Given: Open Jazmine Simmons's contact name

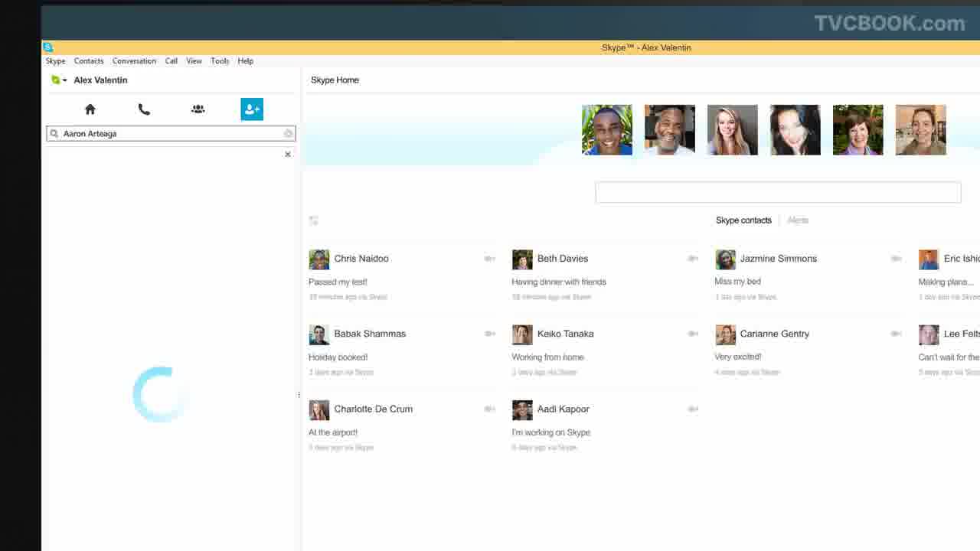Looking at the screenshot, I should coord(779,259).
